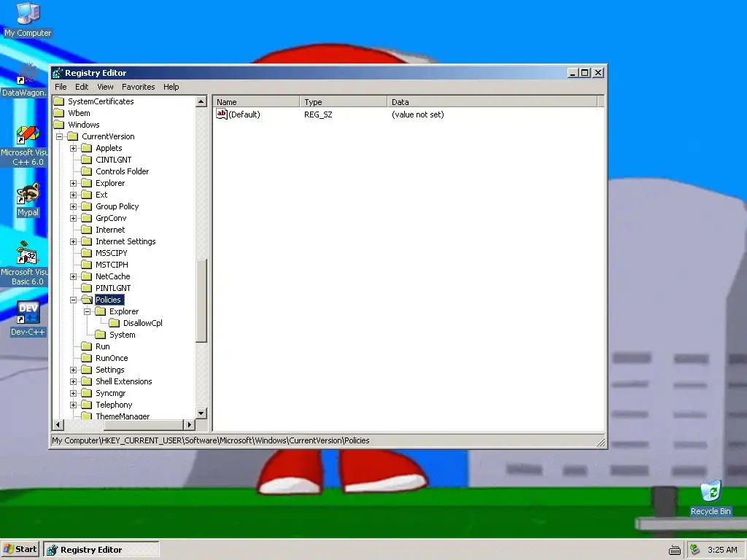Viewport: 747px width, 560px height.
Task: Expand the Telephony key
Action: [x=74, y=405]
